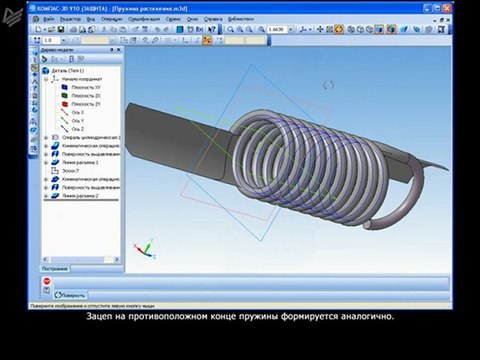Select Ось Y in the model tree

coord(78,121)
